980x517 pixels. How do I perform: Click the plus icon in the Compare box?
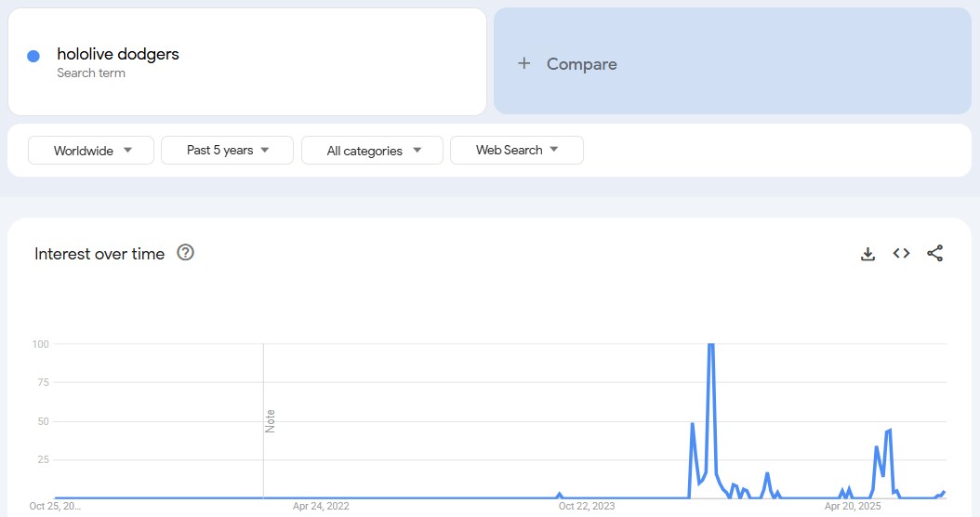click(523, 63)
